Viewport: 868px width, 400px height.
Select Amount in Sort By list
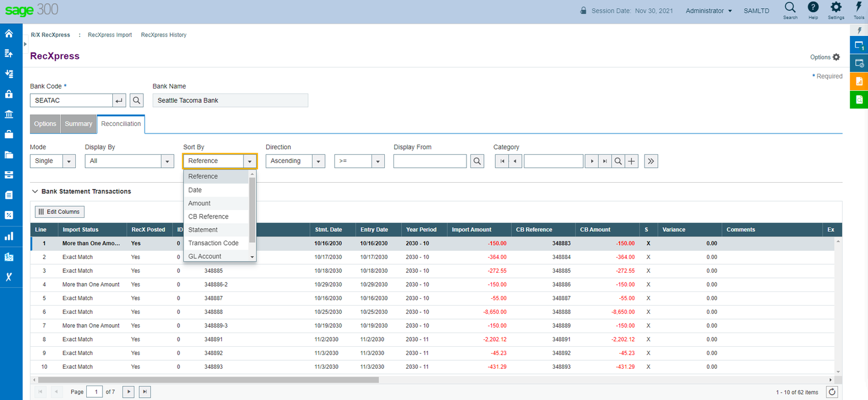tap(216, 203)
